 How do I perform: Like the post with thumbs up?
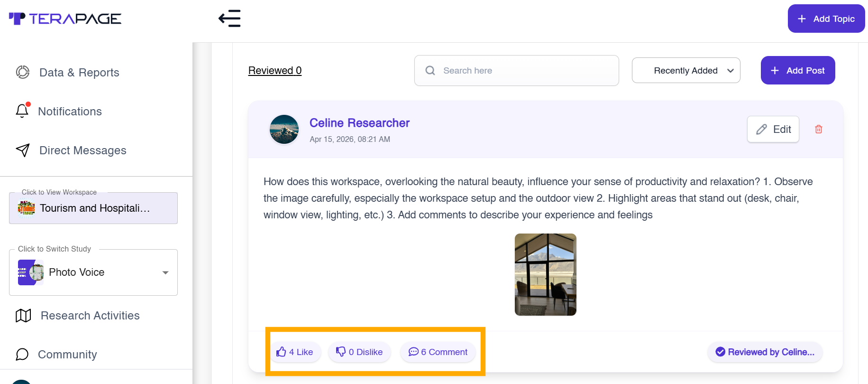(295, 352)
